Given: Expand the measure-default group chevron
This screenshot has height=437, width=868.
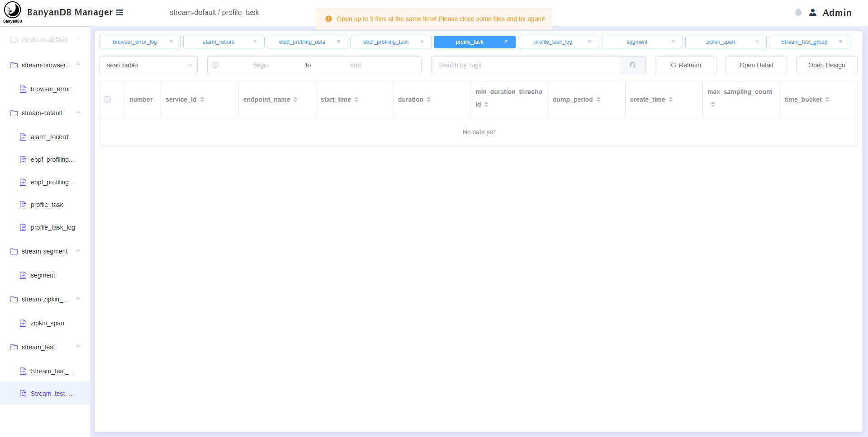Looking at the screenshot, I should click(x=78, y=39).
